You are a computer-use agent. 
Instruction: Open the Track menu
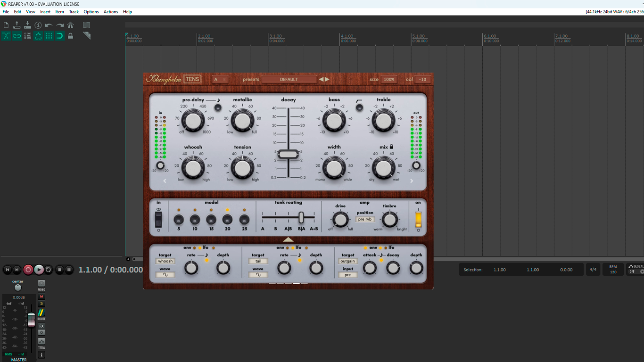[74, 12]
